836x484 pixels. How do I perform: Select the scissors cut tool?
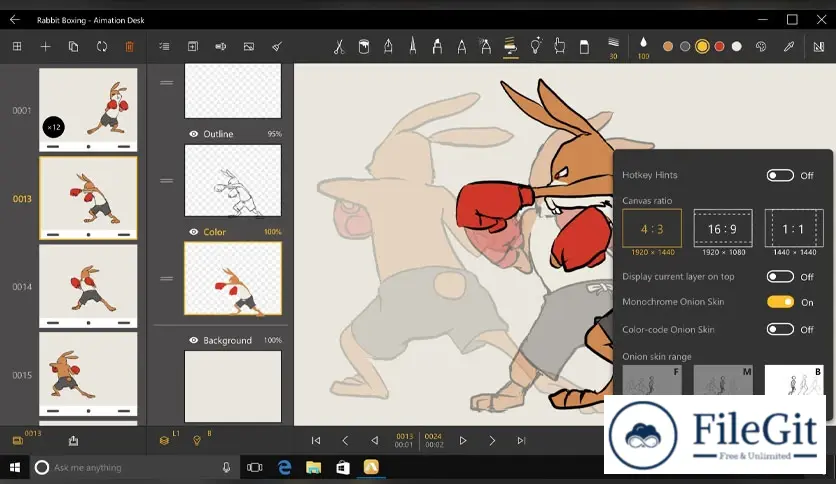click(339, 46)
